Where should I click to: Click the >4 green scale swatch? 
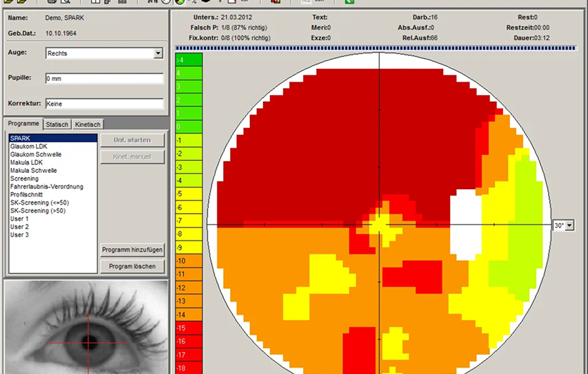[x=189, y=60]
